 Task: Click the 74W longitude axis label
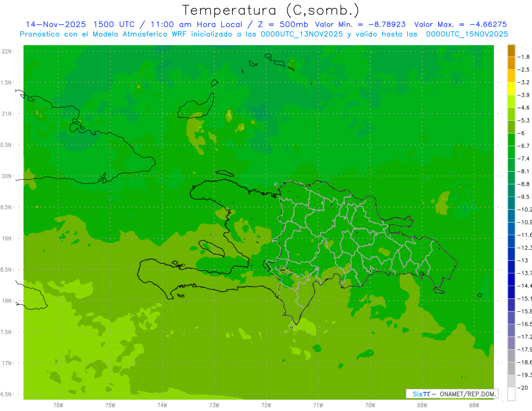[162, 405]
